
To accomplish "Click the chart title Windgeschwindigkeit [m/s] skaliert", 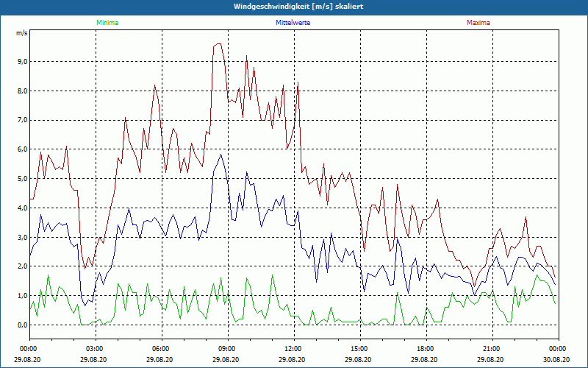I will [293, 6].
